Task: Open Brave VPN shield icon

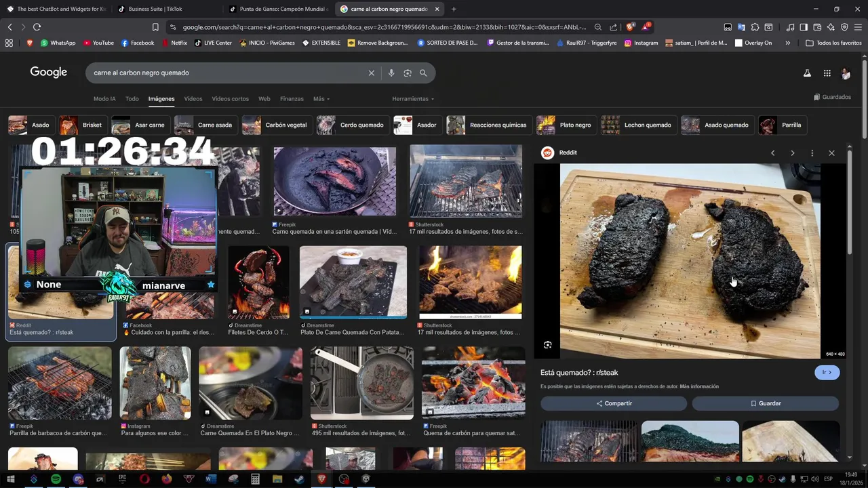Action: [844, 27]
